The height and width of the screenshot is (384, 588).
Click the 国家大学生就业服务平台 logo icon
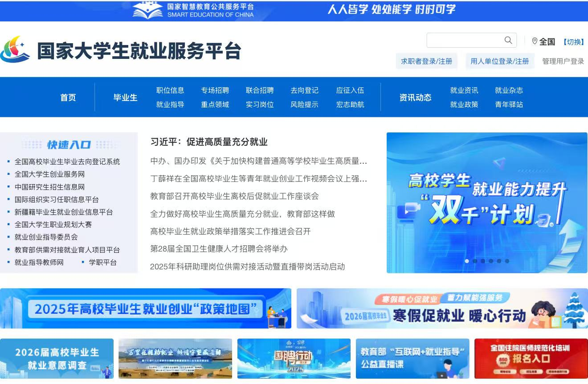click(x=15, y=50)
